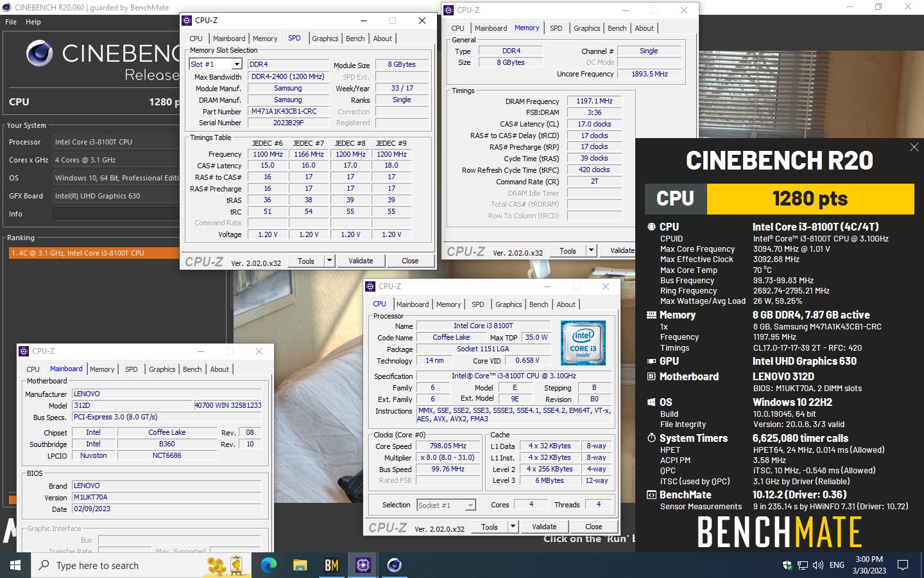Click Uncore Frequency value 1893.5 MHz

649,74
